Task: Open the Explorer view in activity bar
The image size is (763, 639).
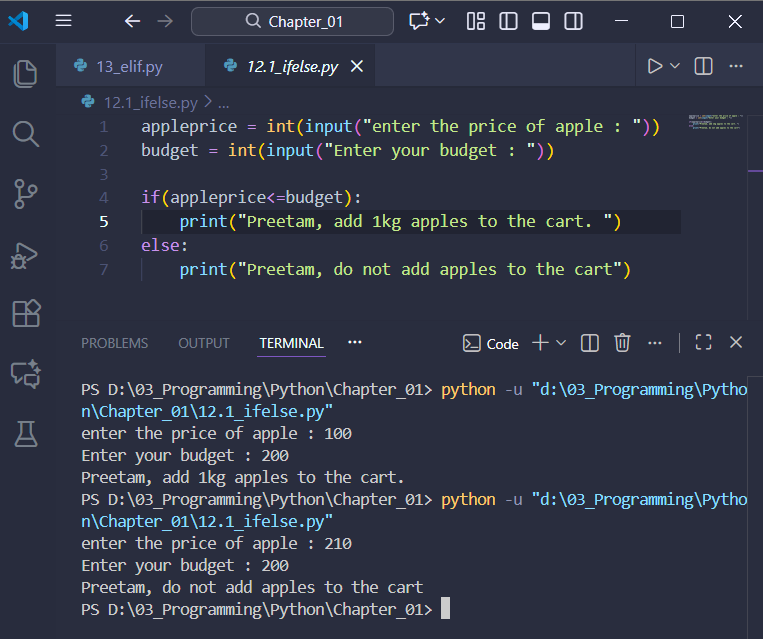Action: (x=25, y=74)
